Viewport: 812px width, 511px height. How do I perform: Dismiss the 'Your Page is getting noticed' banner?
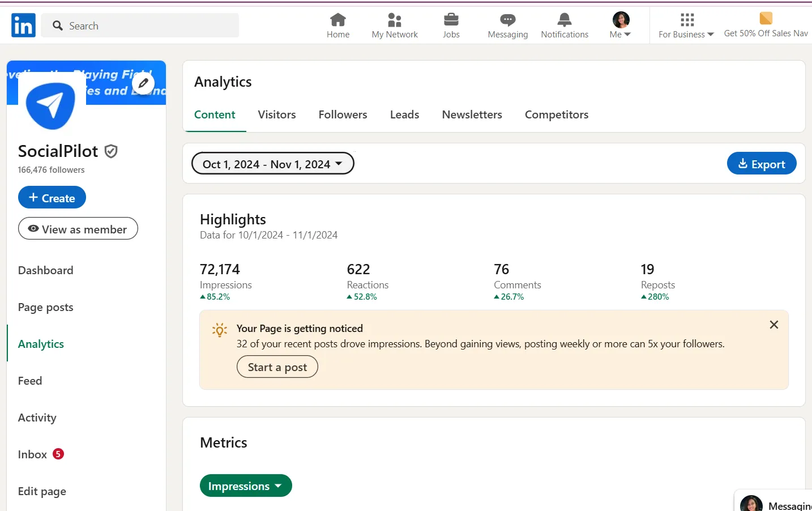coord(774,325)
